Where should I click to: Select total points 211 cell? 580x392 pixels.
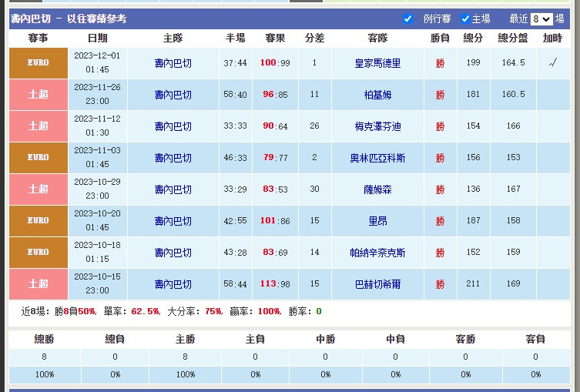[474, 284]
